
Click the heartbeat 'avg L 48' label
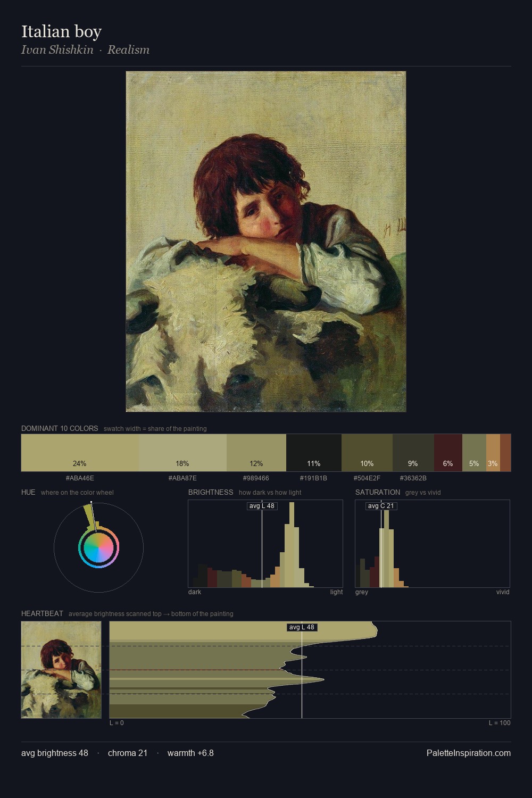[x=302, y=627]
